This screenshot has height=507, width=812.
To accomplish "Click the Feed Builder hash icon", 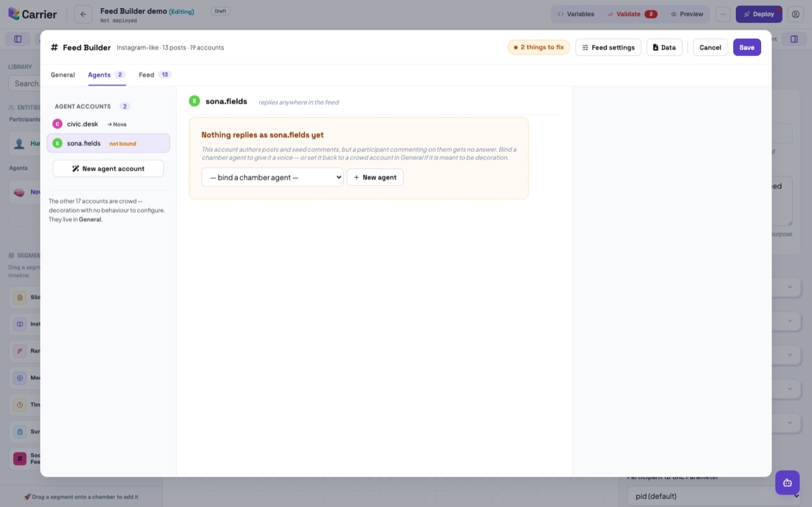I will pyautogui.click(x=54, y=47).
